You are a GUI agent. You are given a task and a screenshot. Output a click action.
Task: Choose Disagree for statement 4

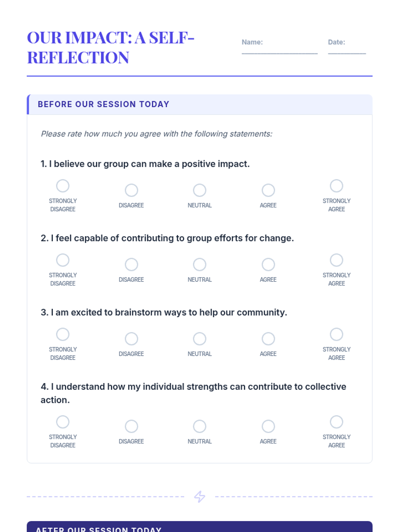(131, 426)
